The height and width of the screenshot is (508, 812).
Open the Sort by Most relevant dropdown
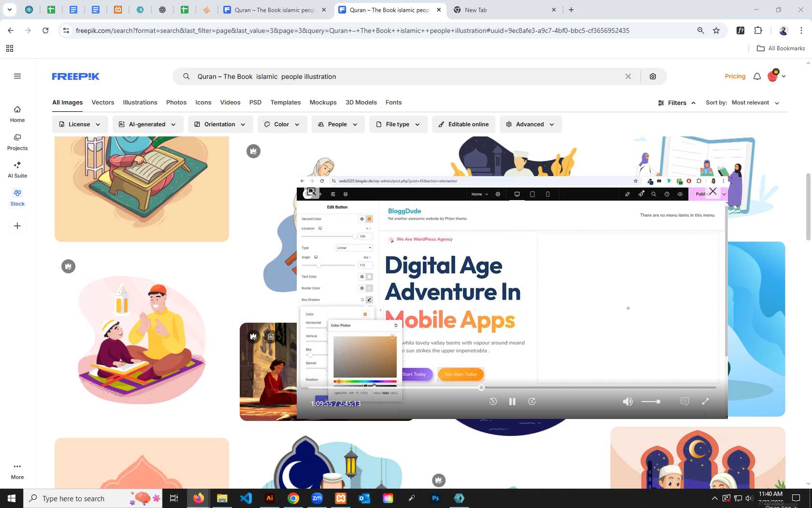coord(755,103)
